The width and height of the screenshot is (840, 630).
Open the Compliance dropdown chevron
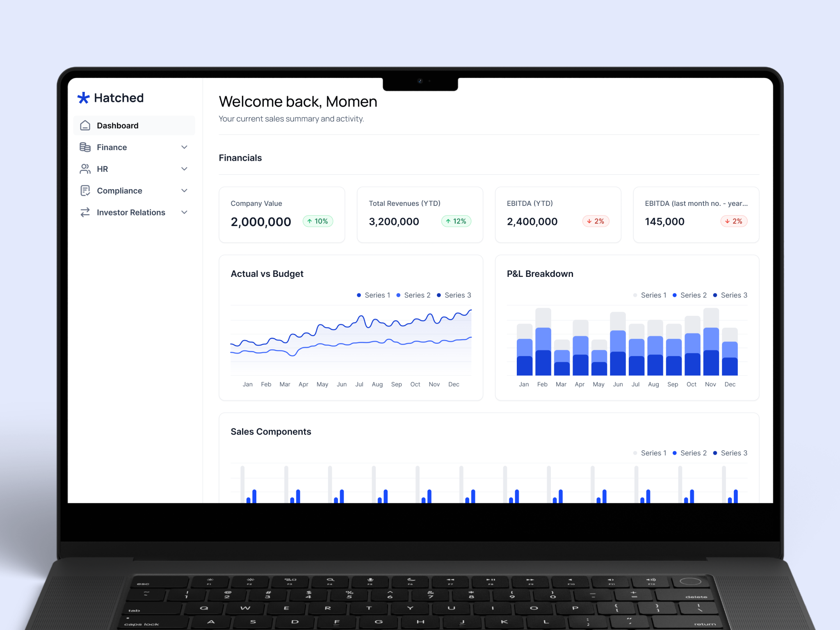pyautogui.click(x=184, y=190)
